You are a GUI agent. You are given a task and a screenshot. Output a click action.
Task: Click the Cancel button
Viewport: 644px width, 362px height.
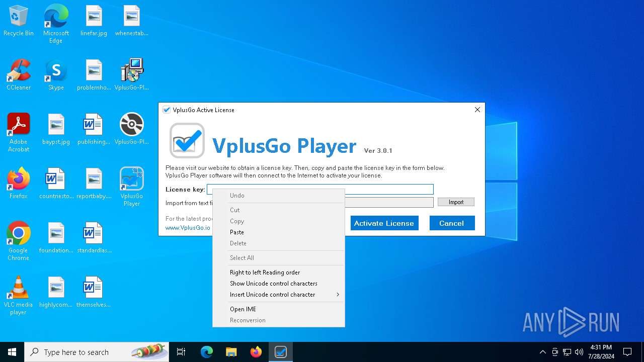pyautogui.click(x=452, y=223)
